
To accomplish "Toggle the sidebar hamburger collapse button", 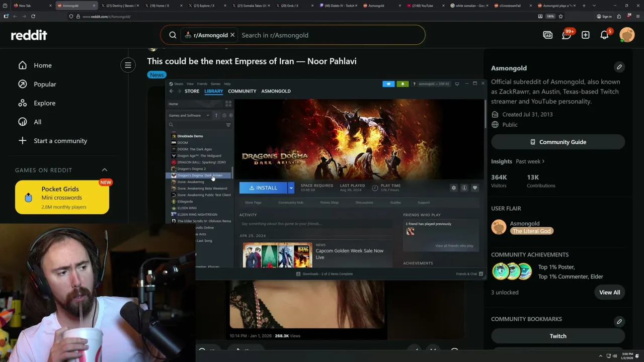I will tap(128, 65).
